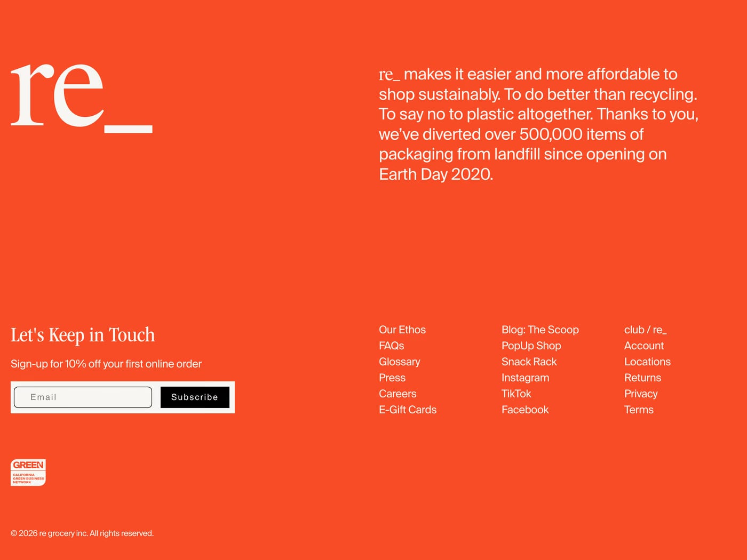Viewport: 747px width, 560px height.
Task: Open the club / re_ link
Action: tap(646, 330)
